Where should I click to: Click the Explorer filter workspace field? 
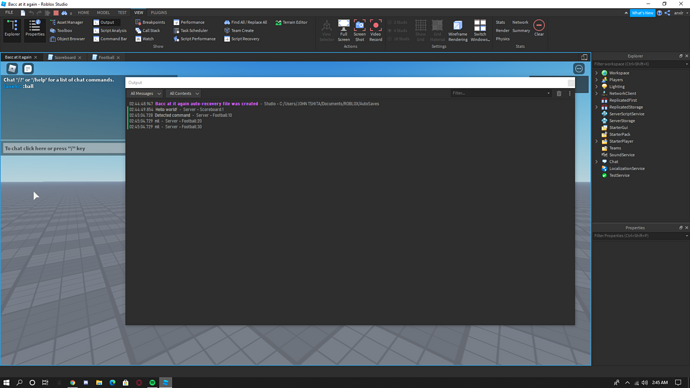(640, 64)
